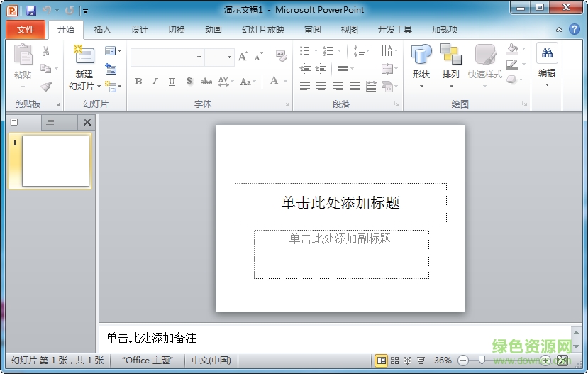588x374 pixels.
Task: Open the 插入 ribbon tab
Action: 103,30
